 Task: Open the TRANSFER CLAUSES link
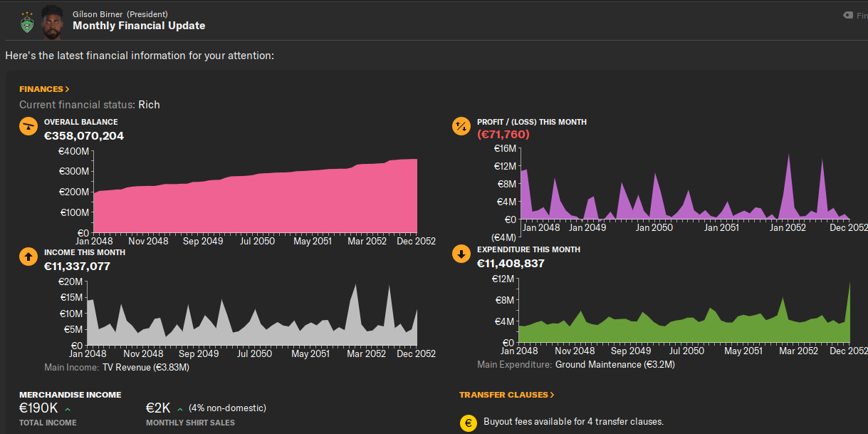click(x=506, y=395)
